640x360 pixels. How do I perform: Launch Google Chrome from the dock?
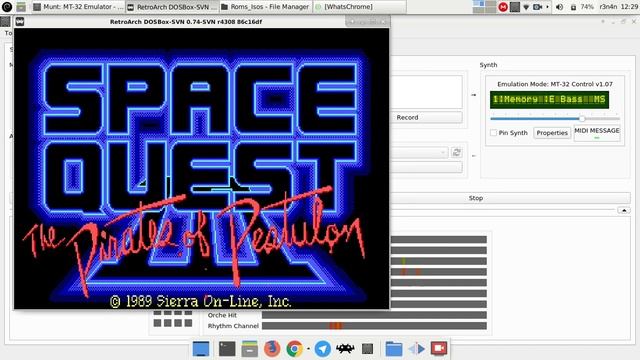click(x=294, y=349)
